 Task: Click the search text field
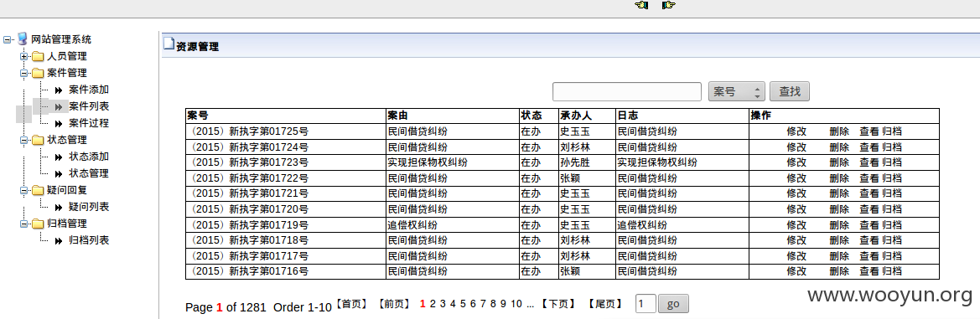[x=627, y=92]
